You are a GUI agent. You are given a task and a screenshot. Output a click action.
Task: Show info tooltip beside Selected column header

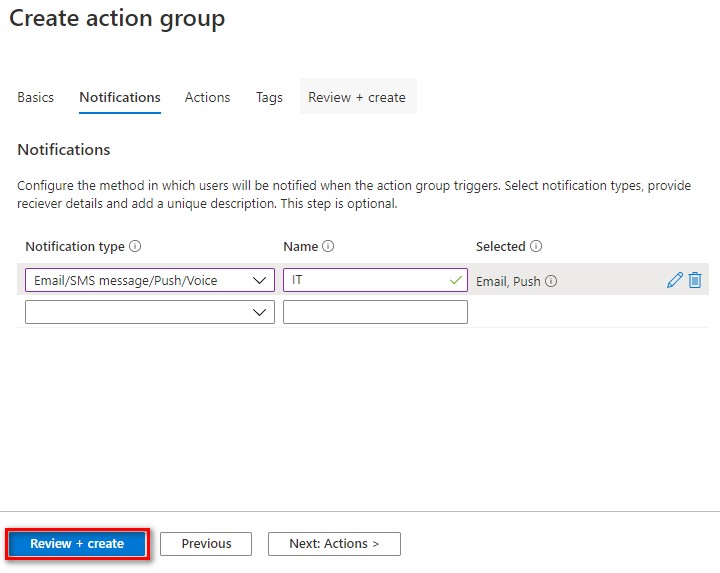[x=536, y=246]
